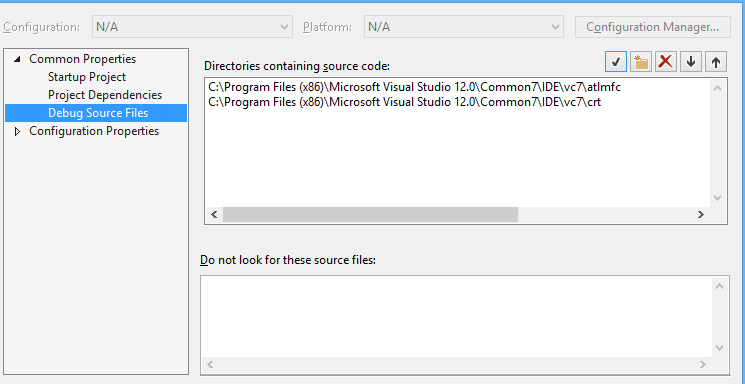745x384 pixels.
Task: Click the down arrow of directories vertical scrollbar
Action: pos(717,198)
